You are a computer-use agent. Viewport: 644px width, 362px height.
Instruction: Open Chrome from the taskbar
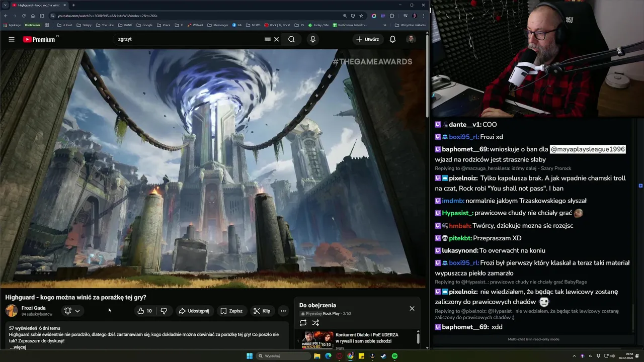pyautogui.click(x=350, y=356)
